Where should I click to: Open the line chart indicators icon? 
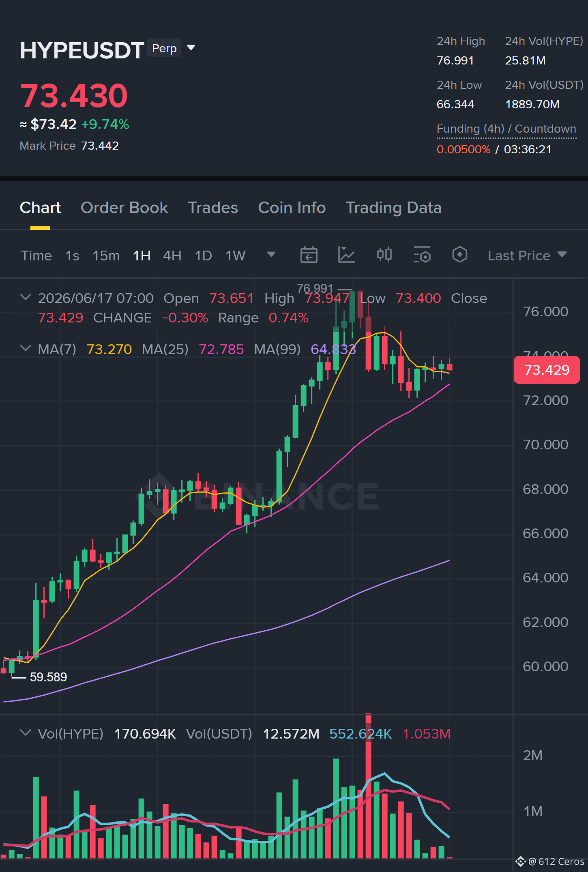(x=346, y=255)
